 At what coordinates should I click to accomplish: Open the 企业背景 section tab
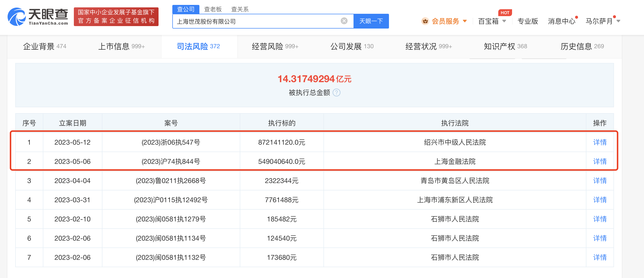(x=44, y=46)
